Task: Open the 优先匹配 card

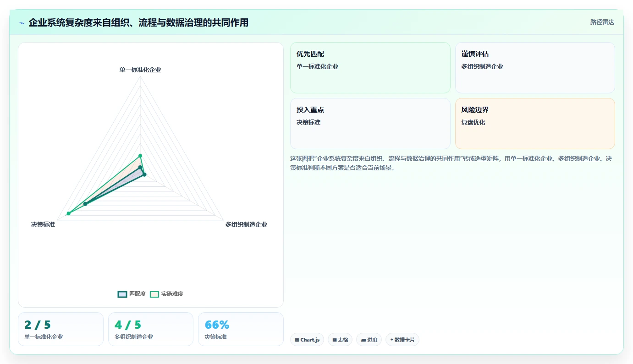Action: pos(370,68)
